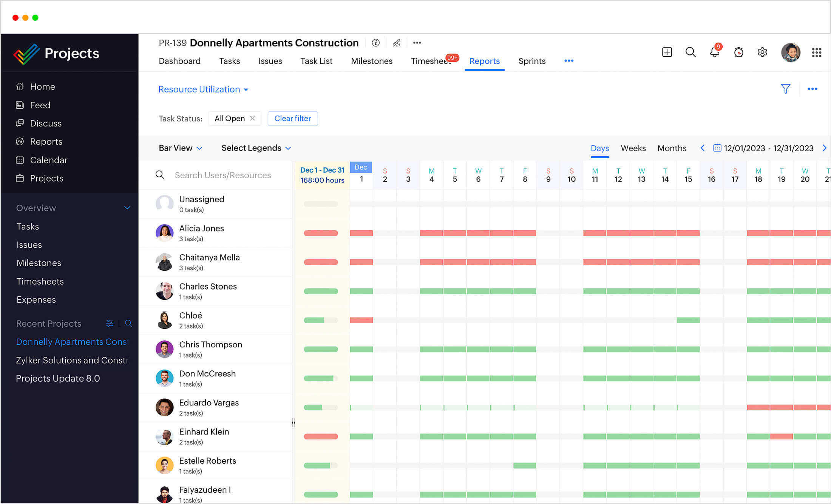Toggle the Days view option
The image size is (831, 504).
[599, 148]
